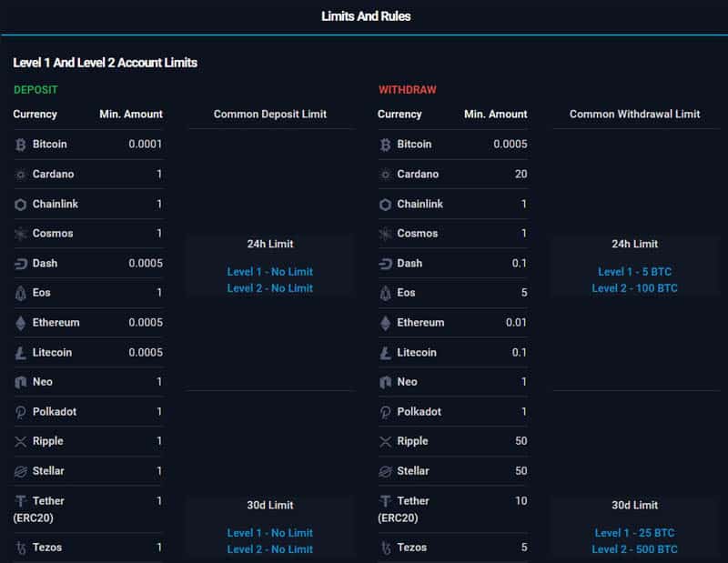This screenshot has width=728, height=563.
Task: Select the Chainlink hexagon icon under Deposit
Action: [21, 205]
